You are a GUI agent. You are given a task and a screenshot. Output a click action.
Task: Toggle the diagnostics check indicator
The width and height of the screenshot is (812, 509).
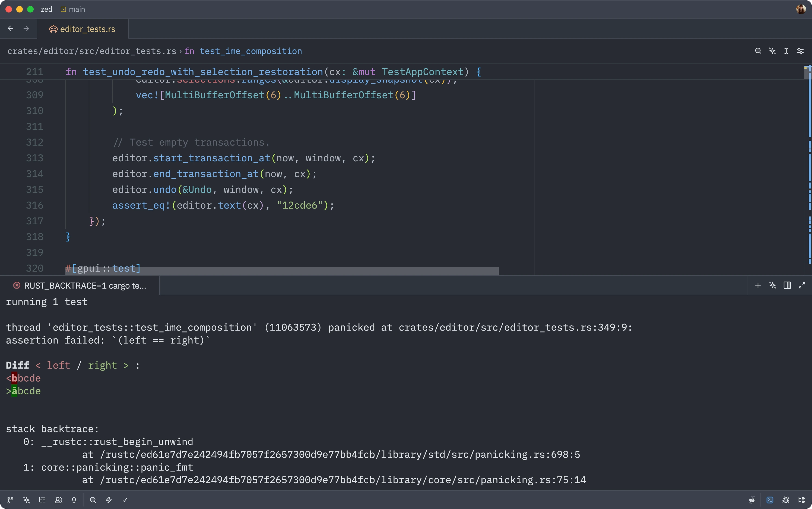click(125, 500)
